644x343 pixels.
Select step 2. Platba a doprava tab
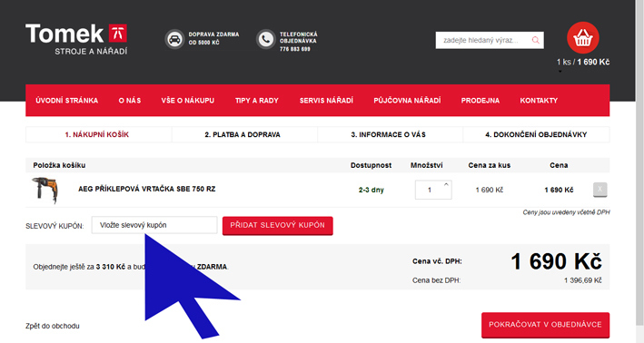click(244, 134)
